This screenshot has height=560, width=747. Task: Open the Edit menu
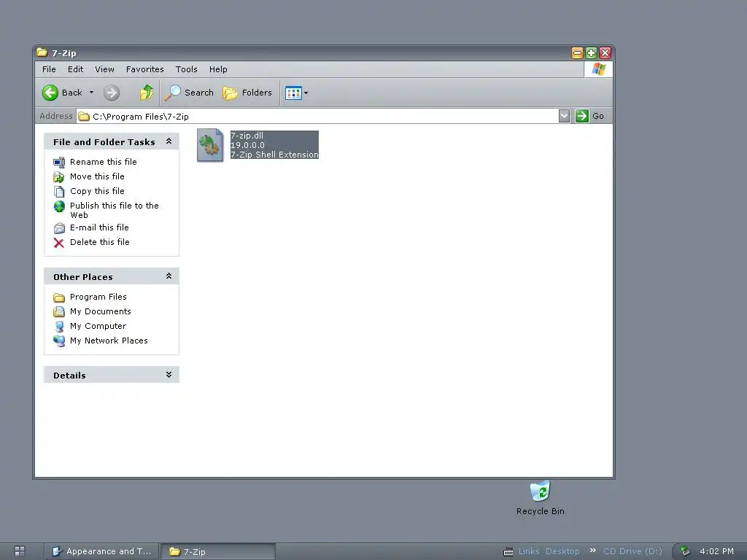pyautogui.click(x=75, y=69)
